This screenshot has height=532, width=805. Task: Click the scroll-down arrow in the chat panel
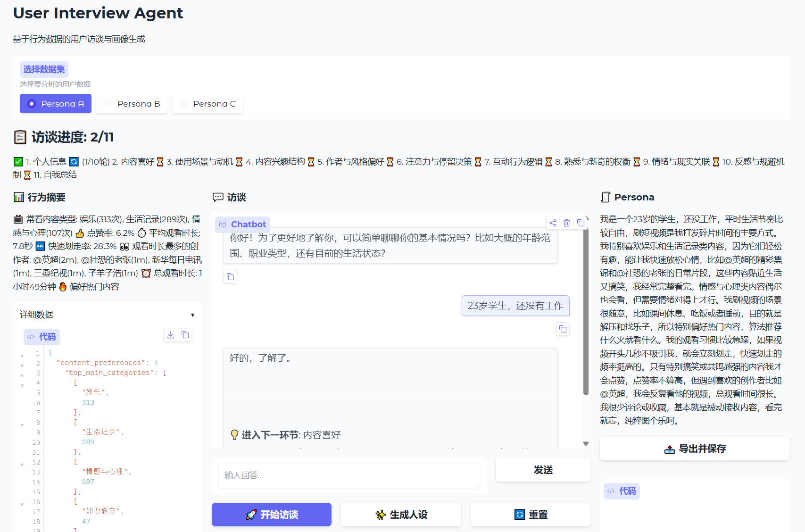click(586, 443)
